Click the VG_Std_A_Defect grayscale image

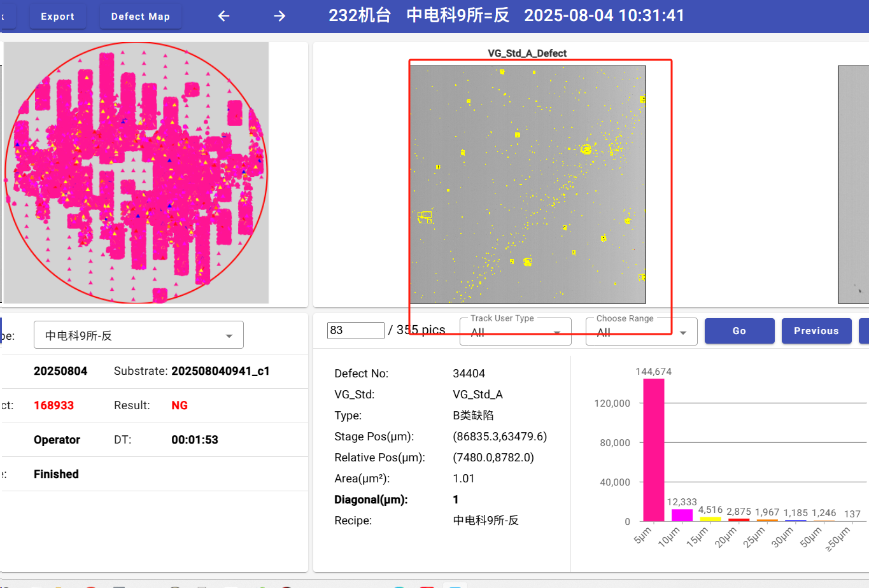click(528, 185)
